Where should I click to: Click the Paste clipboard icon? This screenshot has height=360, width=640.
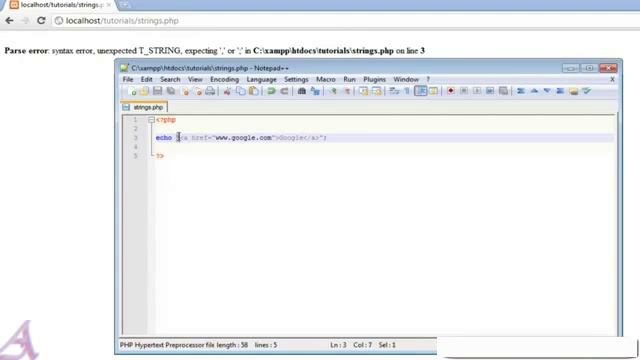(253, 91)
